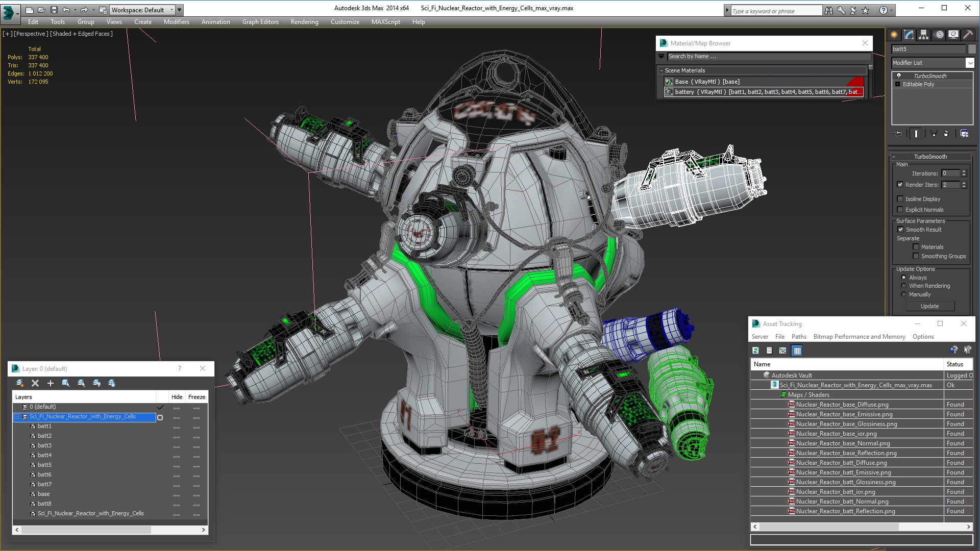Image resolution: width=980 pixels, height=551 pixels.
Task: Expand the Editable Poly plus sign
Action: point(898,84)
